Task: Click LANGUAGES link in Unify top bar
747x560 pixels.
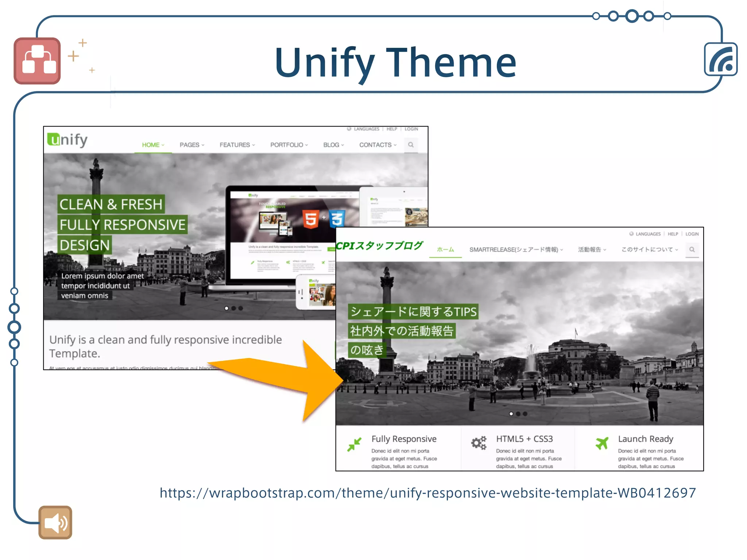Action: point(366,129)
